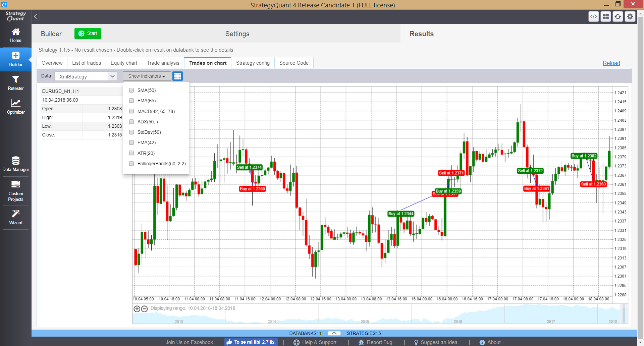Click the DATABANKS: 1 status text
644x346 pixels.
click(x=305, y=333)
